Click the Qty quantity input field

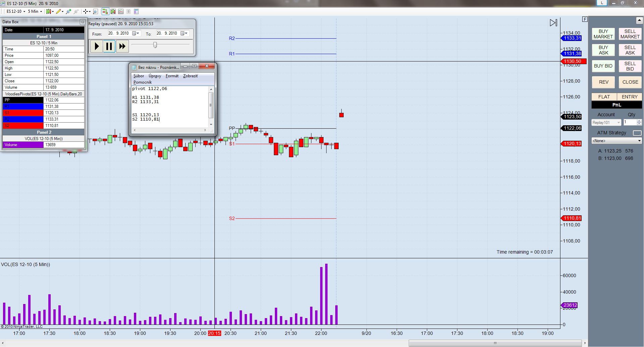point(630,122)
